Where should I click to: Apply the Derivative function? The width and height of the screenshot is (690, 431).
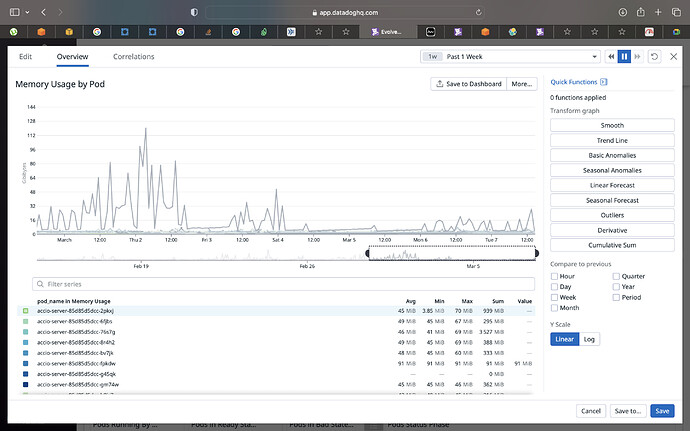click(612, 230)
